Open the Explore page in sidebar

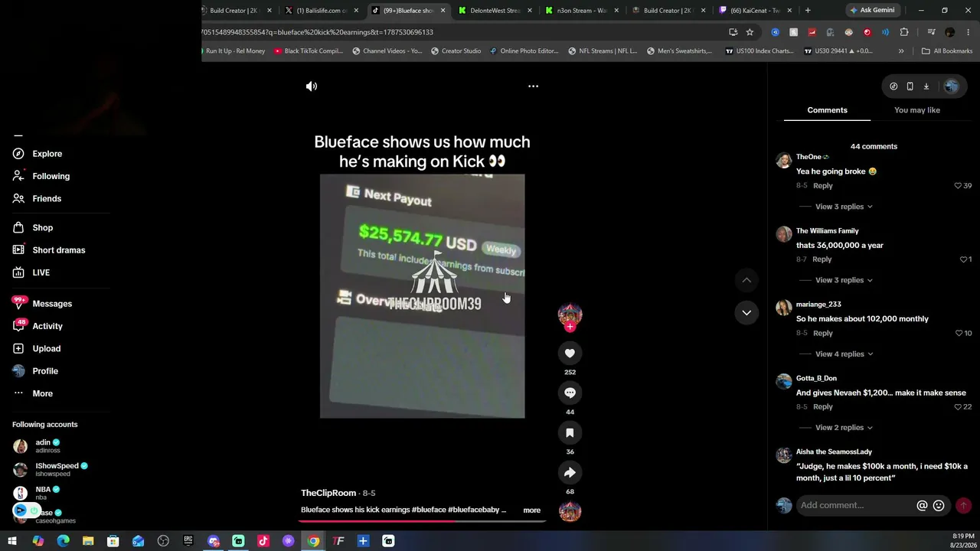pos(38,154)
